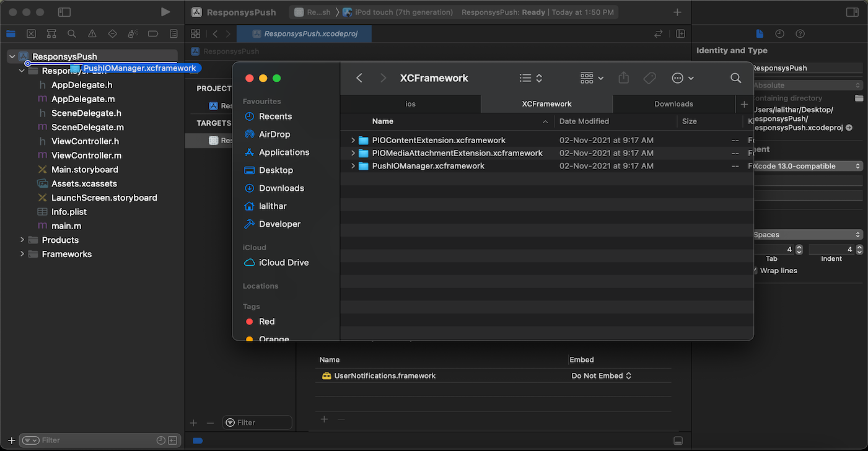
Task: Open Applications in Finder sidebar
Action: tap(284, 152)
